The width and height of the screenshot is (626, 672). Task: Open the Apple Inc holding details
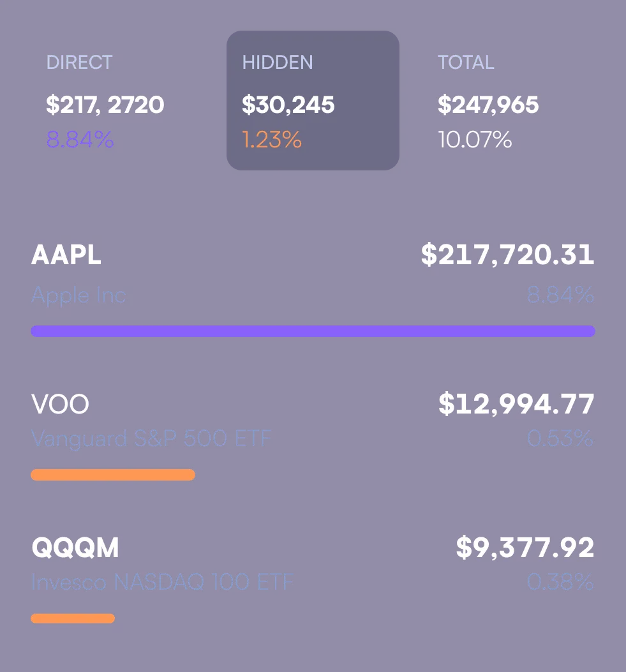click(x=78, y=295)
